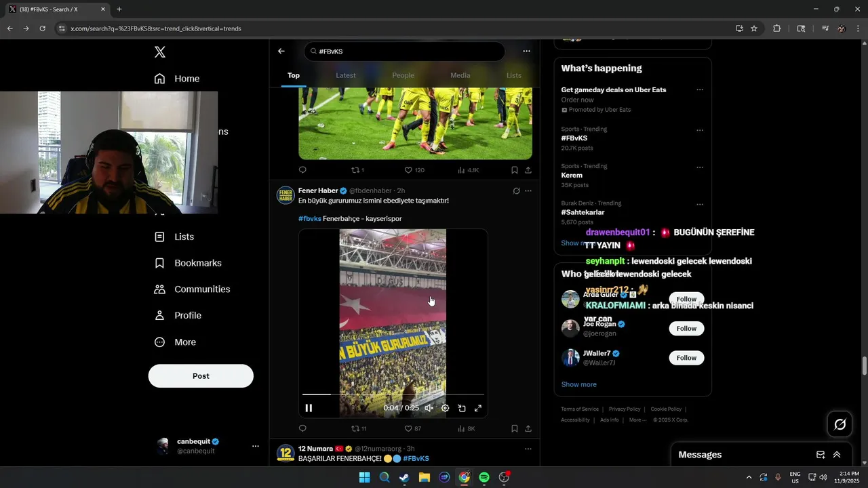The height and width of the screenshot is (488, 868).
Task: Repost the post with 1 repost
Action: point(357,170)
